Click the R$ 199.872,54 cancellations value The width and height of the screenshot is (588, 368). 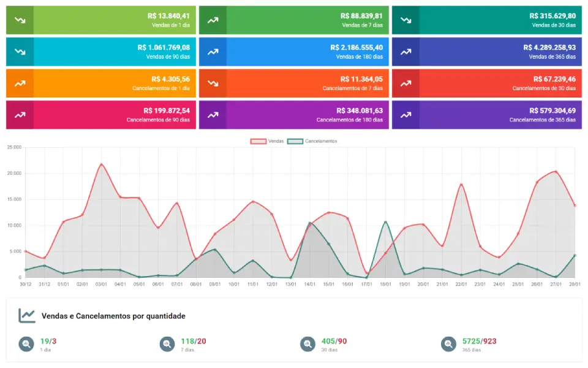click(167, 111)
